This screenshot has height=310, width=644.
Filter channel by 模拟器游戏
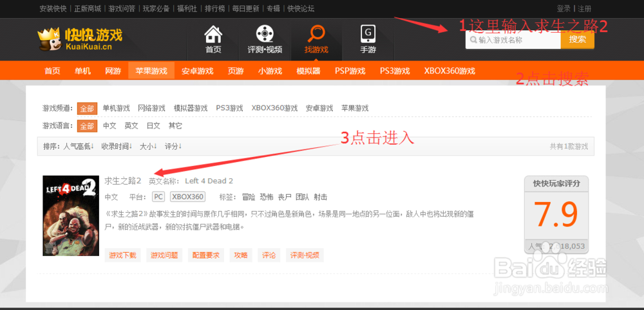(x=191, y=108)
